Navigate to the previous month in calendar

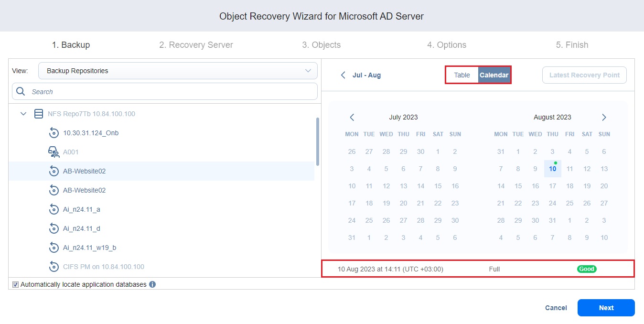(352, 117)
